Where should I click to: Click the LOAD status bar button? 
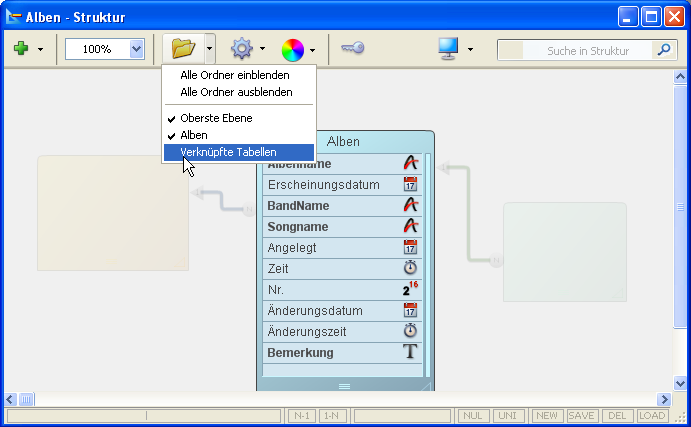652,416
